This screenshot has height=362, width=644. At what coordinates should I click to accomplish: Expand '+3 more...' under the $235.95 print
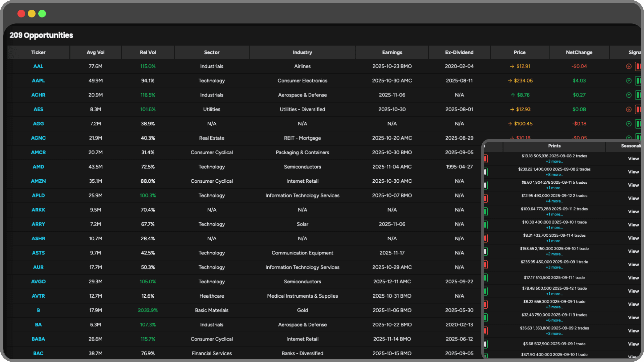pos(554,267)
